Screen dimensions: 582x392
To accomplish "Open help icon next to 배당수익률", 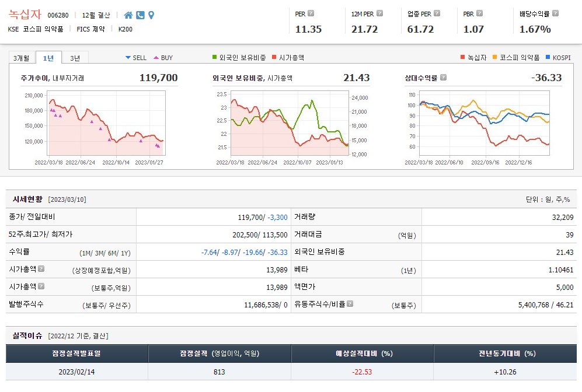I will (555, 13).
